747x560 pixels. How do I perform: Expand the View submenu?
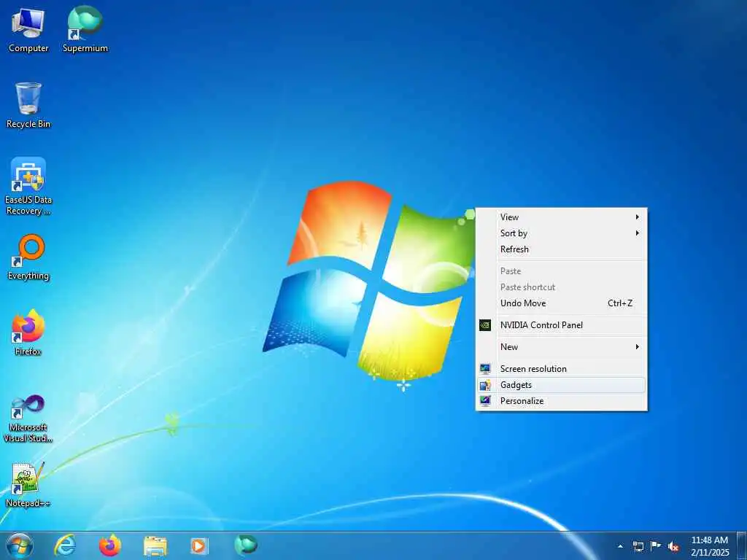point(561,217)
